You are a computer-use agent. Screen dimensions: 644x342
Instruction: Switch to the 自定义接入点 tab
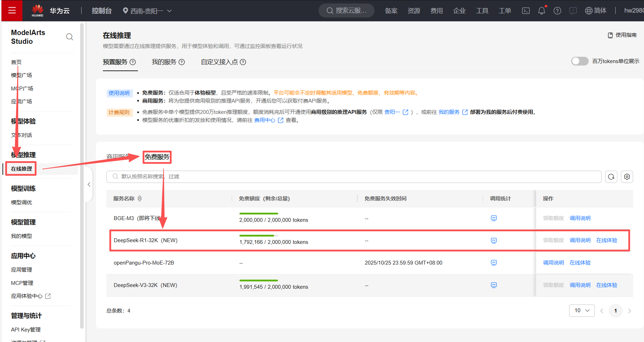[219, 62]
